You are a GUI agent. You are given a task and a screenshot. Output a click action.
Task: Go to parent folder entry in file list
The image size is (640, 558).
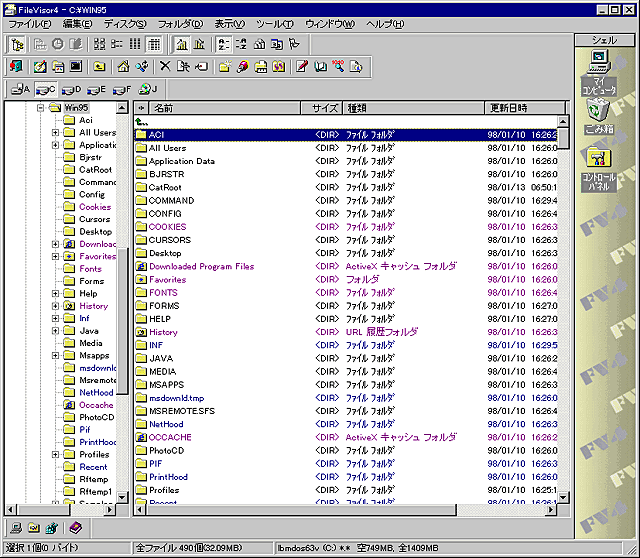tap(142, 122)
